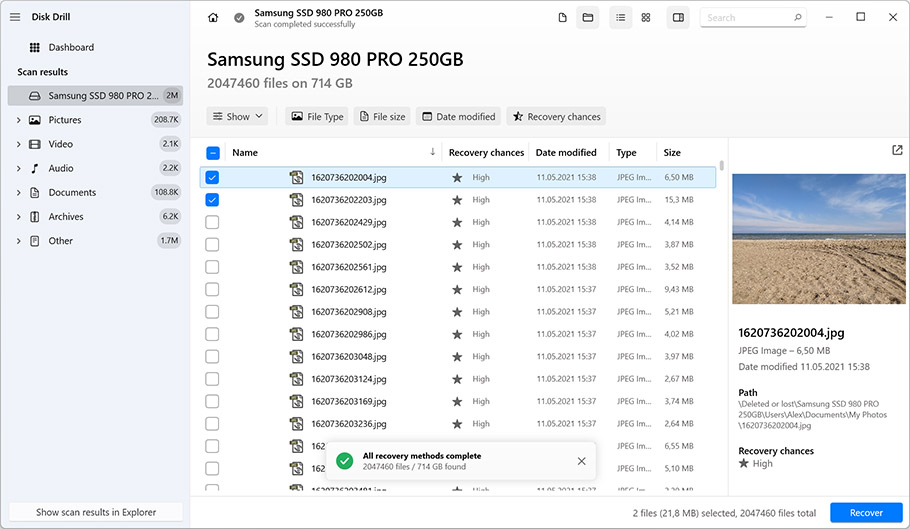Click the Pictures category icon
Screen dimensions: 910x529
35,120
